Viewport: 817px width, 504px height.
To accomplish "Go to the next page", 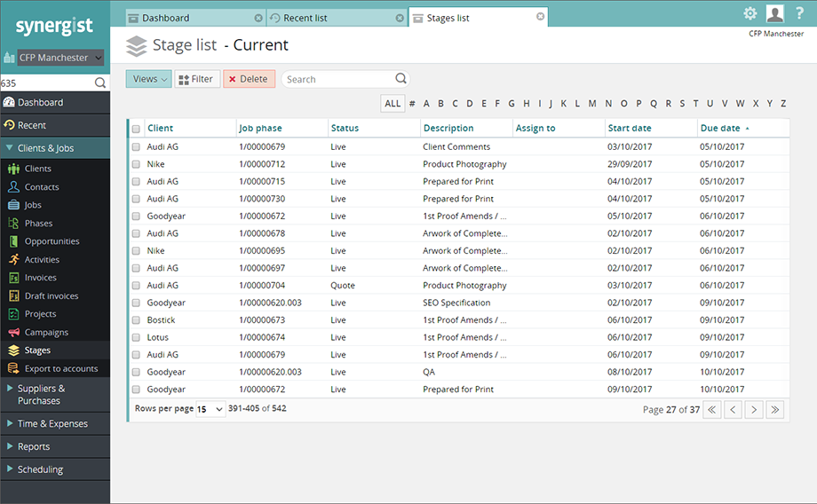I will [x=754, y=410].
